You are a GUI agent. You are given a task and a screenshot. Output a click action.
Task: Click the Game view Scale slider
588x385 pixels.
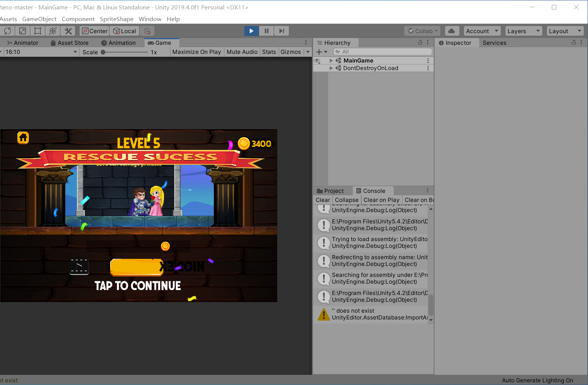click(x=124, y=52)
